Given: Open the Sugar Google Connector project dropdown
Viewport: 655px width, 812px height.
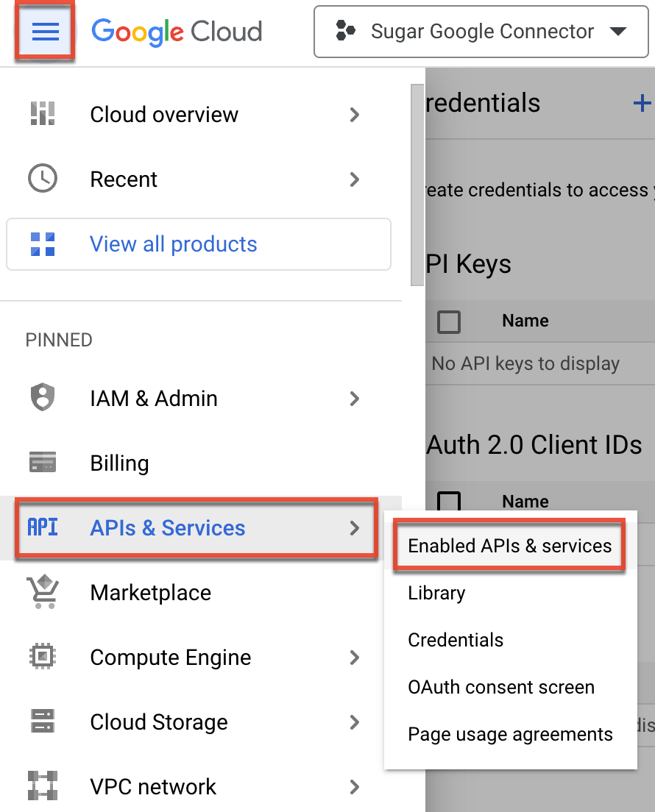Looking at the screenshot, I should (481, 32).
